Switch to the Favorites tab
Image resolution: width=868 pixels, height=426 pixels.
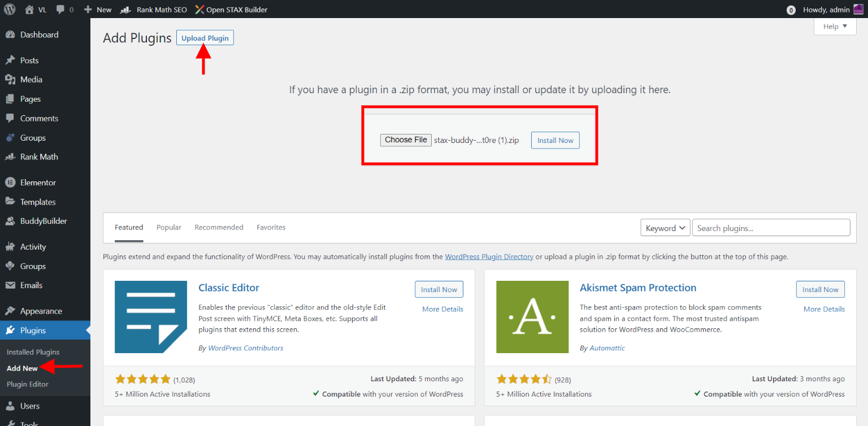[x=271, y=227]
